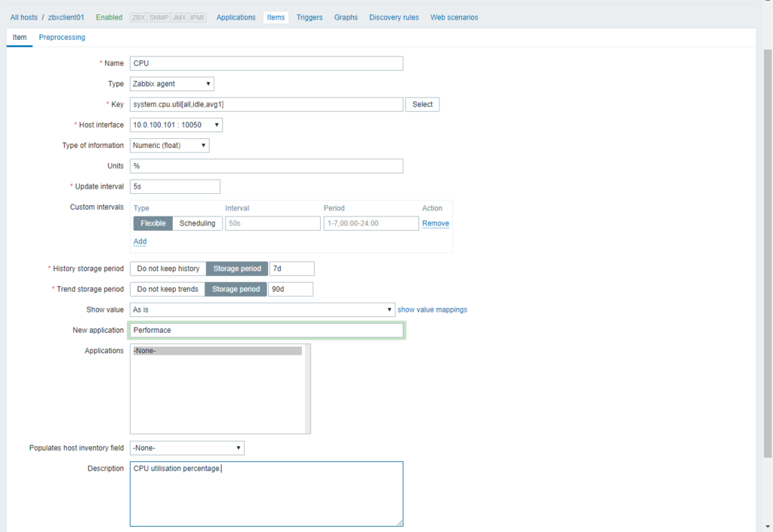Choose Do not keep trends option
This screenshot has height=532, width=773.
click(x=168, y=289)
